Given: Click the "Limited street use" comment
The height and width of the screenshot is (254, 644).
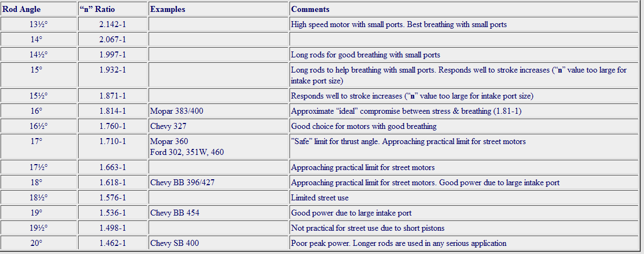Looking at the screenshot, I should click(319, 198).
